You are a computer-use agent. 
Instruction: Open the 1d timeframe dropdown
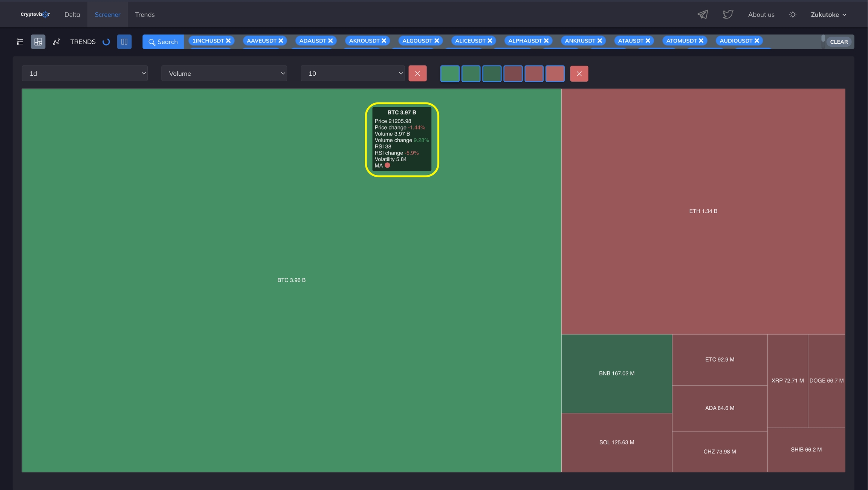[x=85, y=73]
